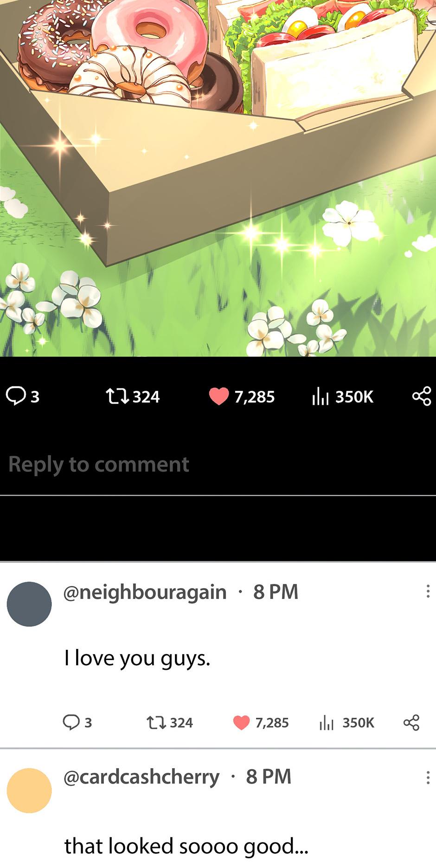Open @neighbouragain profile avatar
Screen dimensions: 436x868
click(x=29, y=604)
